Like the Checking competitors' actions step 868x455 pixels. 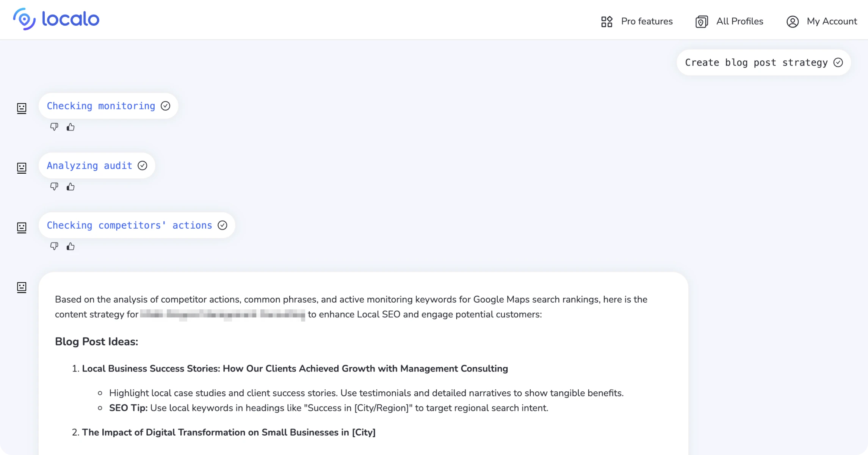click(x=71, y=246)
